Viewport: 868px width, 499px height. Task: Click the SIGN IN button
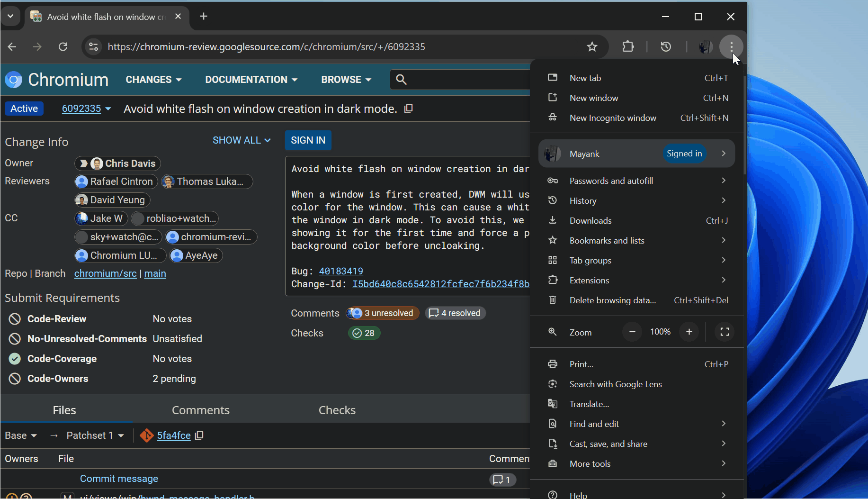click(308, 140)
